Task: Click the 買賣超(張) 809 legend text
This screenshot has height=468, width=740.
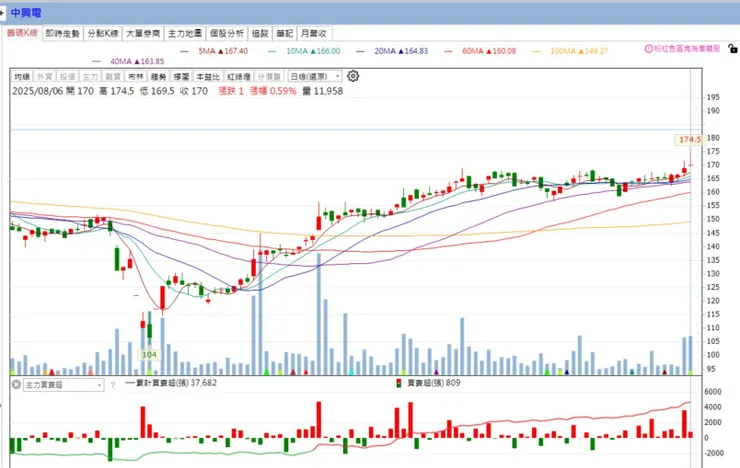Action: tap(433, 383)
